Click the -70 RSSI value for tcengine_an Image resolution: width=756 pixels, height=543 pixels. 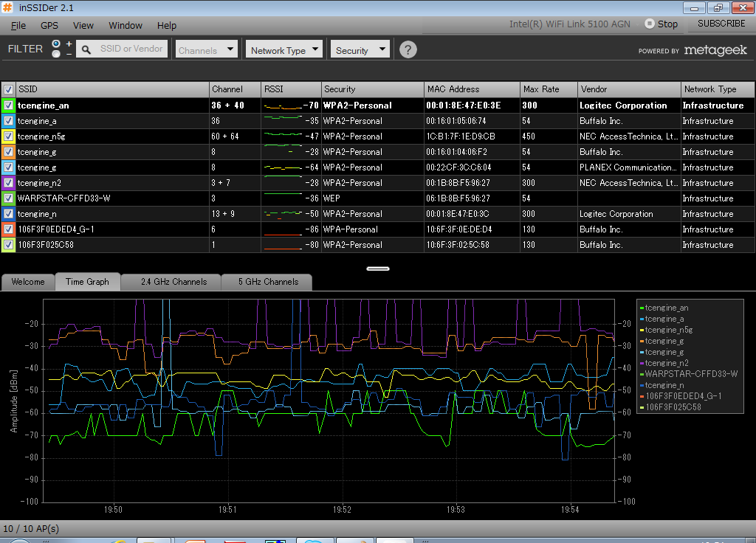(311, 105)
